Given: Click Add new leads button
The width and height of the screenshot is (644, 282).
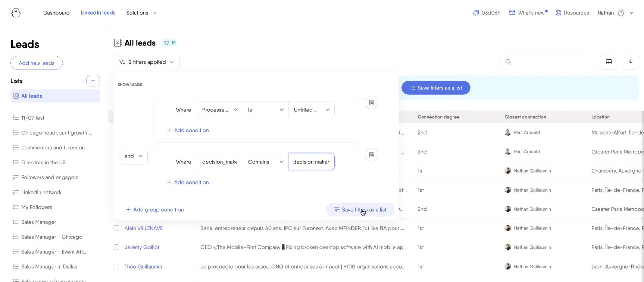Looking at the screenshot, I should (37, 63).
